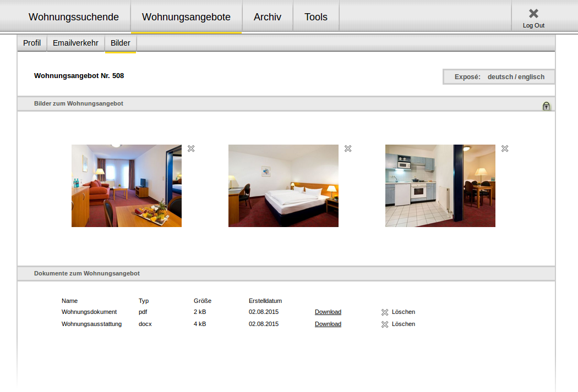Remove the kitchen photo using its X icon
578x392 pixels.
[x=505, y=148]
